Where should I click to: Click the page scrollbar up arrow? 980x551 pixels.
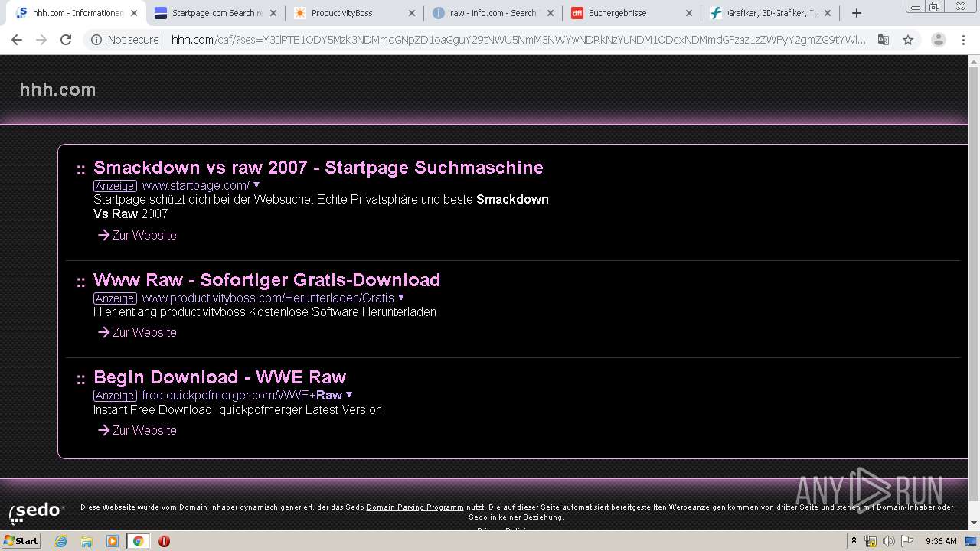974,61
